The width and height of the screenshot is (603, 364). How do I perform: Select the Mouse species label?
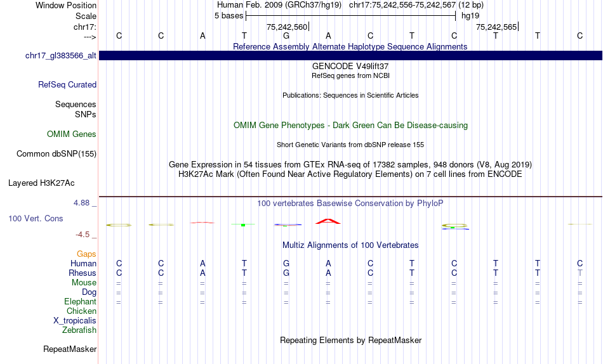84,283
